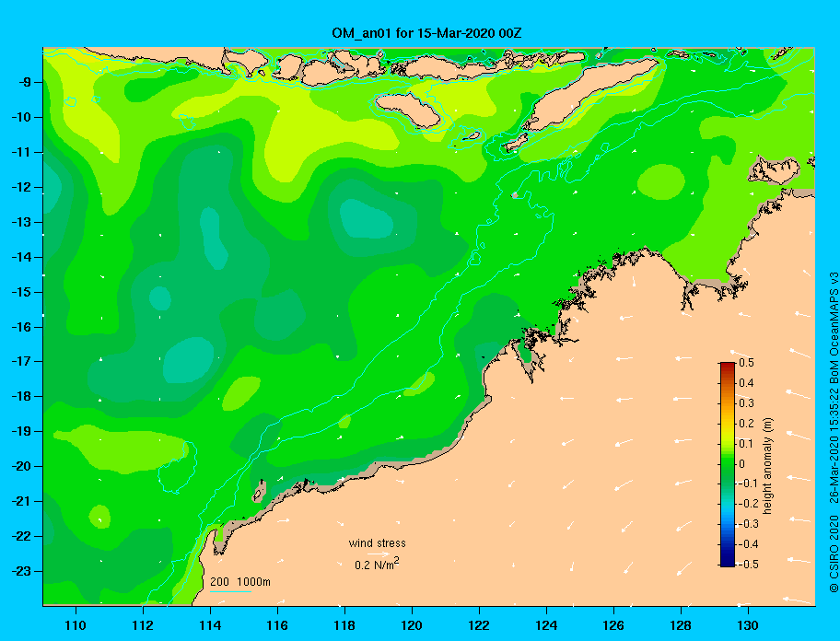Screen dimensions: 840x641
Task: Click the "0.2 N/m2" legend value
Action: click(x=377, y=564)
